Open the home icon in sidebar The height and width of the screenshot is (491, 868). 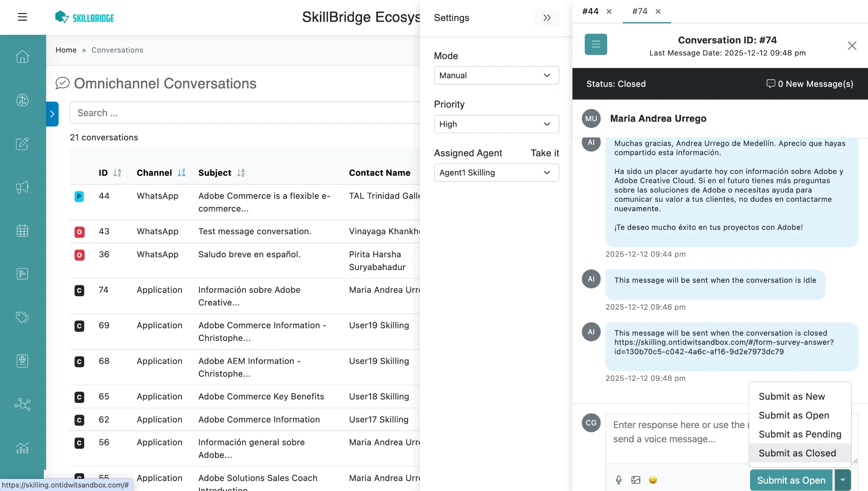(x=23, y=57)
